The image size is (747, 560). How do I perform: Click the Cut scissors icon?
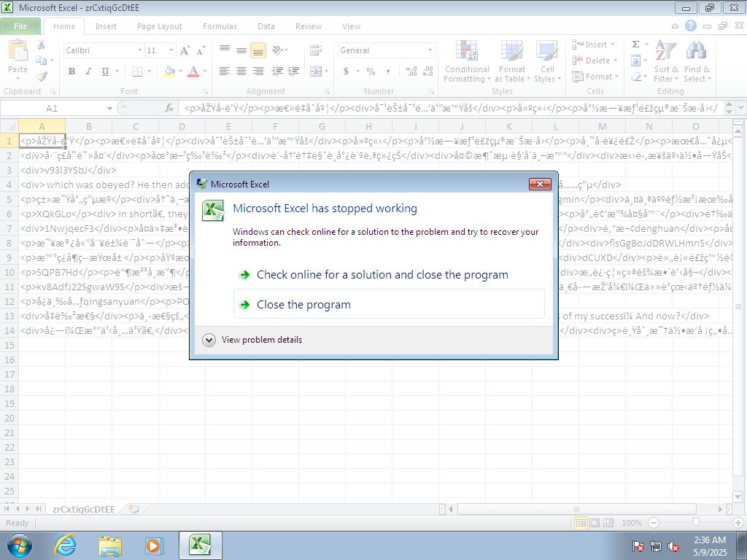42,44
